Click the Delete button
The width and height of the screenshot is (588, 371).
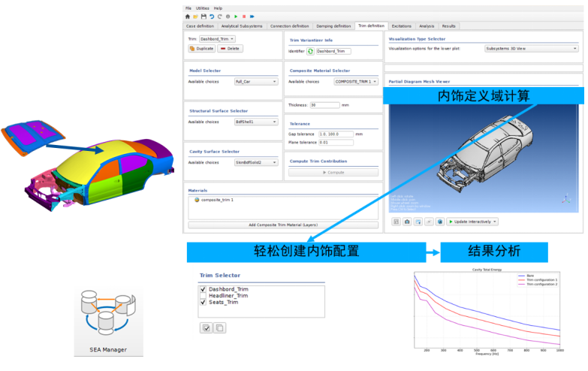pos(230,48)
